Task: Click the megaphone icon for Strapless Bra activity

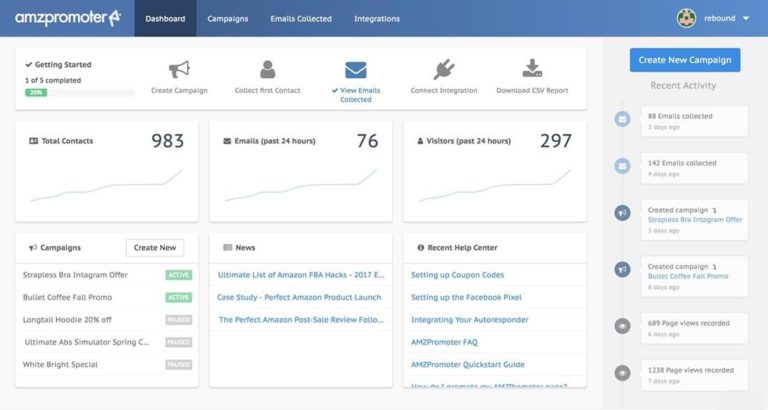Action: [623, 213]
